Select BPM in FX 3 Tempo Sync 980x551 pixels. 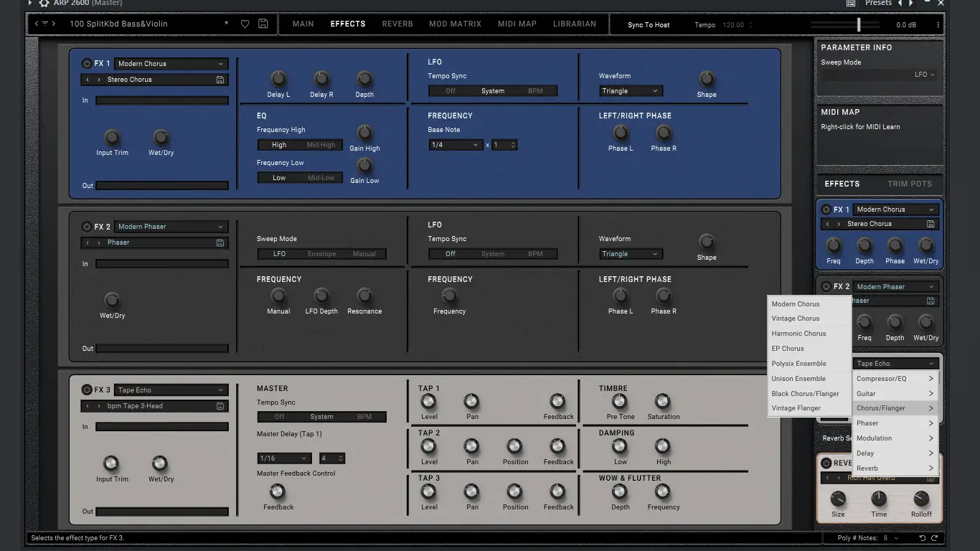pyautogui.click(x=364, y=417)
